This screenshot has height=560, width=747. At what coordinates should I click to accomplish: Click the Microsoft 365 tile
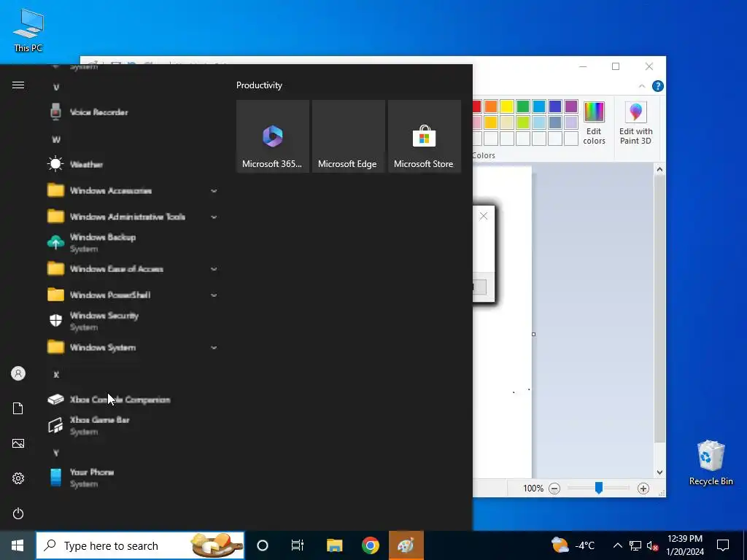(x=273, y=136)
